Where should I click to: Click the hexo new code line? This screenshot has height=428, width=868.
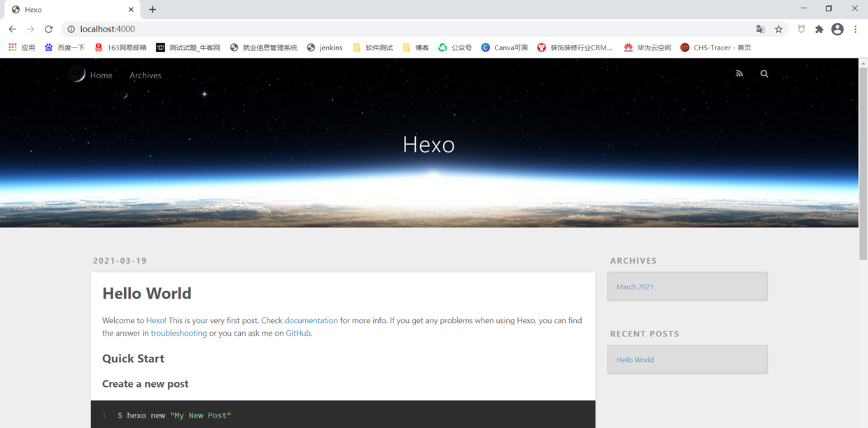pyautogui.click(x=174, y=415)
